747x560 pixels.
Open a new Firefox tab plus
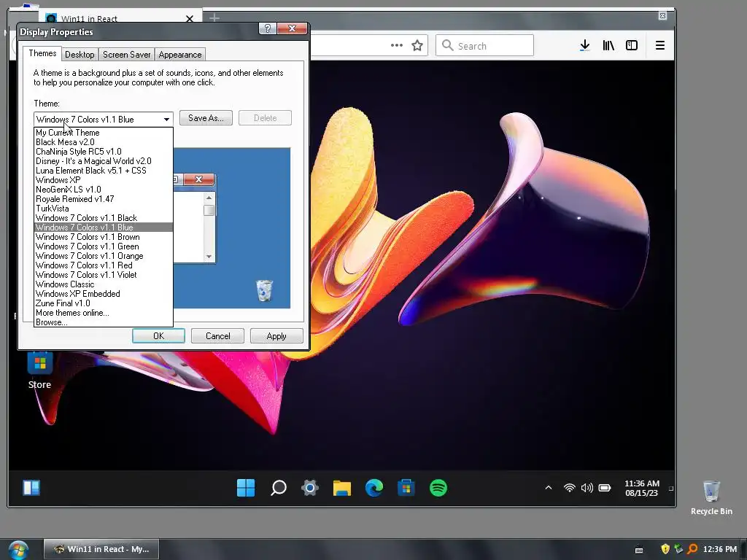point(214,18)
